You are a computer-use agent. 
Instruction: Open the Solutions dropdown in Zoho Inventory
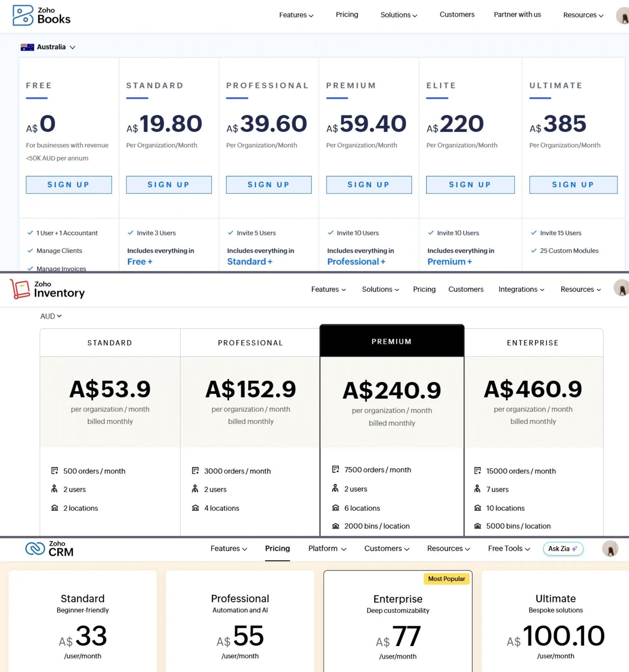coord(380,289)
